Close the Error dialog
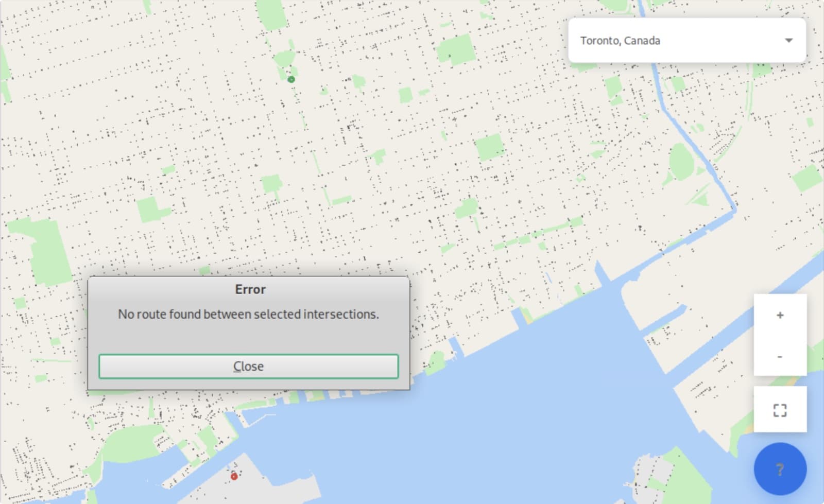 click(x=248, y=366)
